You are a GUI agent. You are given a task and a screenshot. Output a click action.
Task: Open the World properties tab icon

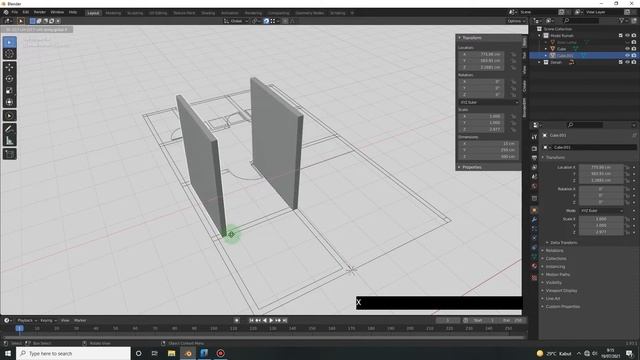(534, 186)
